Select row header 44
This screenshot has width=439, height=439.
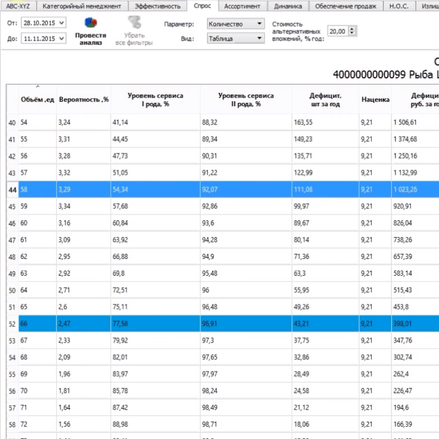click(12, 189)
